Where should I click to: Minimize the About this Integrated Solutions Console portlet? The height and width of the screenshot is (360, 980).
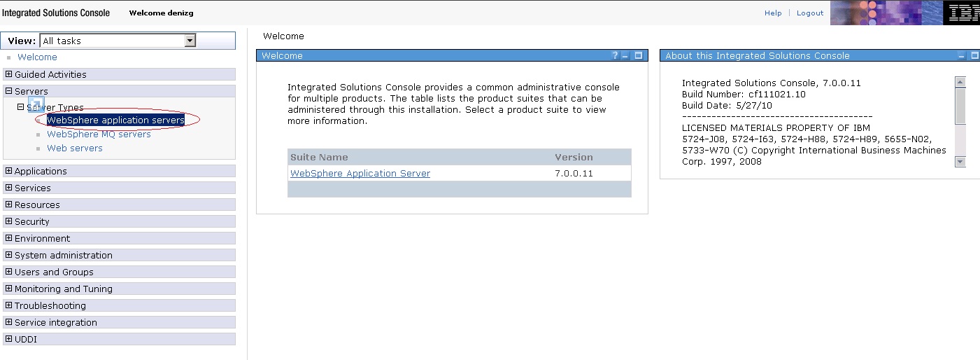[x=963, y=55]
